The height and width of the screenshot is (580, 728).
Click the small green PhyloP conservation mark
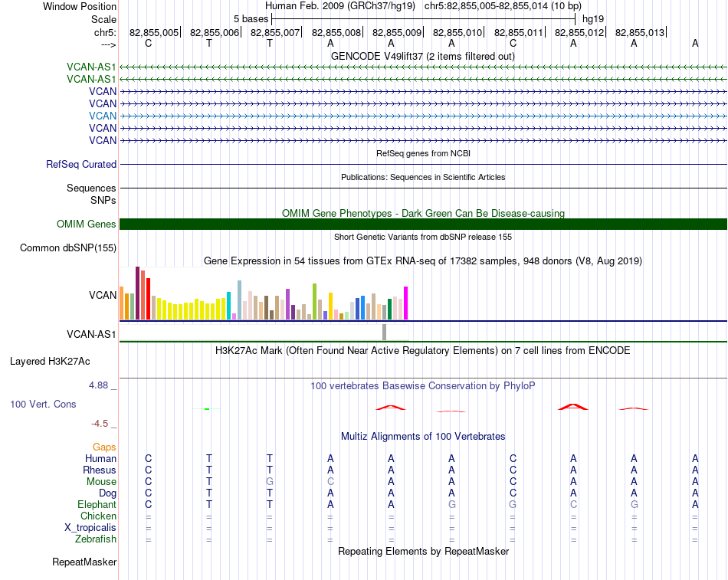(207, 408)
